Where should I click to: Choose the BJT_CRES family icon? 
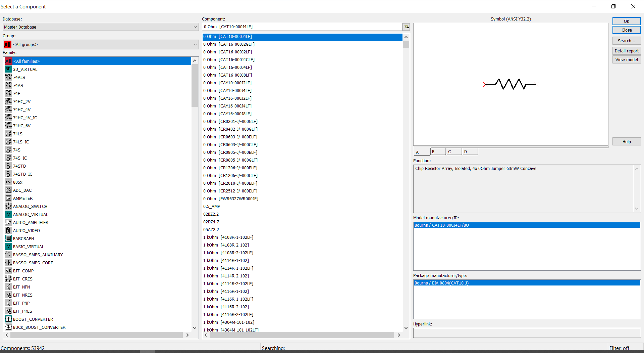point(8,279)
